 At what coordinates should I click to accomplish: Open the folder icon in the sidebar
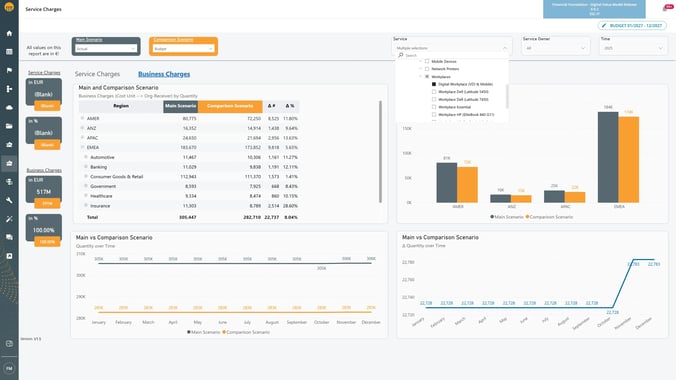[9, 126]
